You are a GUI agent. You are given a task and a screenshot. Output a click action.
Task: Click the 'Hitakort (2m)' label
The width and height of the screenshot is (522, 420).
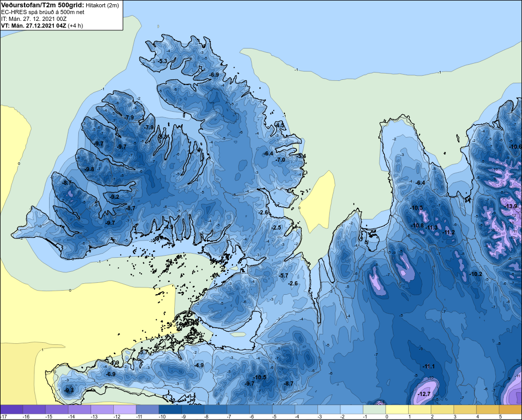[102, 5]
